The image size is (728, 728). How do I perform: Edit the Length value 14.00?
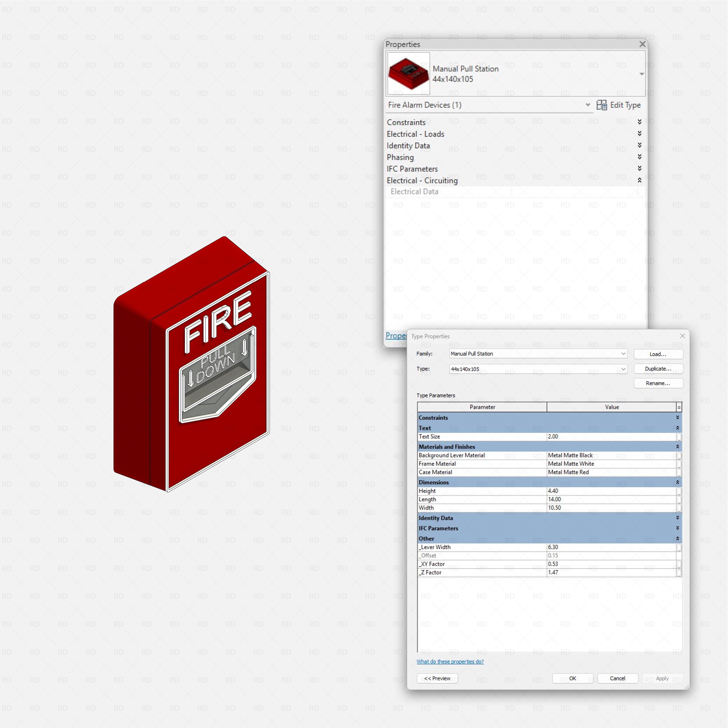611,499
